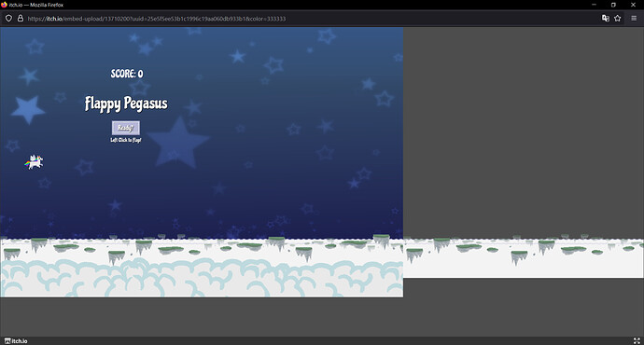Click the Firefox logo in the title bar

(x=4, y=5)
